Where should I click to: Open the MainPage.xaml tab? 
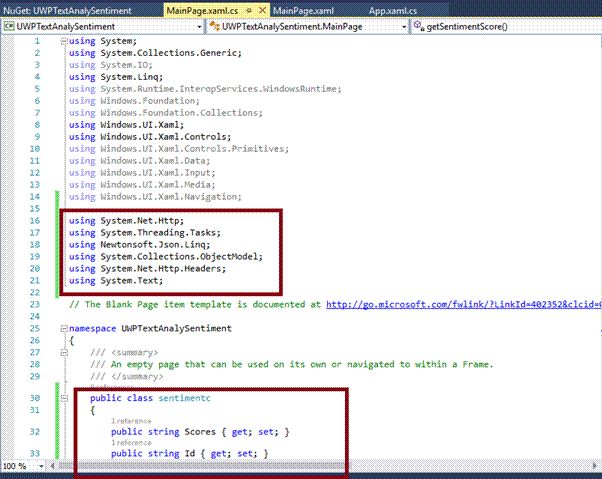[303, 10]
